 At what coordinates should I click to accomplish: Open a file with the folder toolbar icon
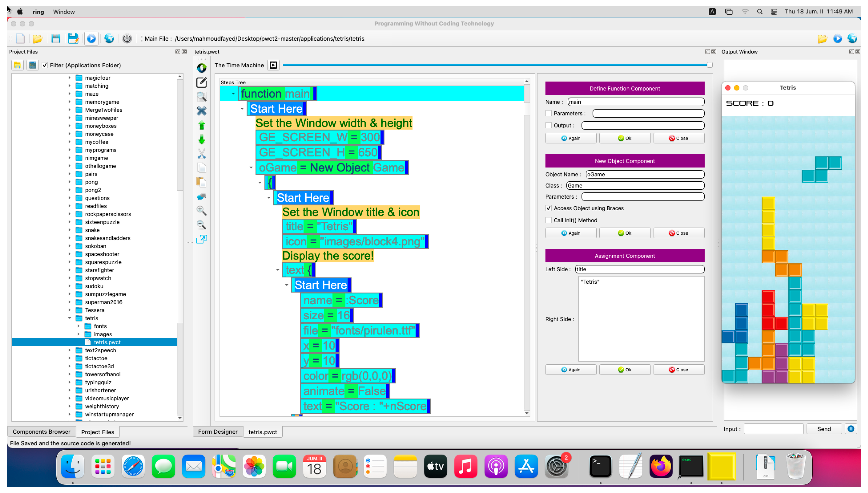pyautogui.click(x=38, y=39)
